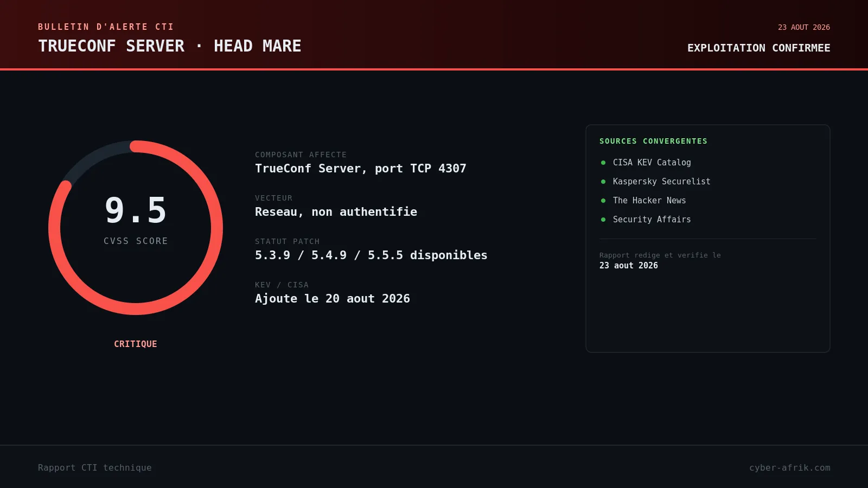Click the green bullet beside CISA KEV Catalog

coord(603,163)
